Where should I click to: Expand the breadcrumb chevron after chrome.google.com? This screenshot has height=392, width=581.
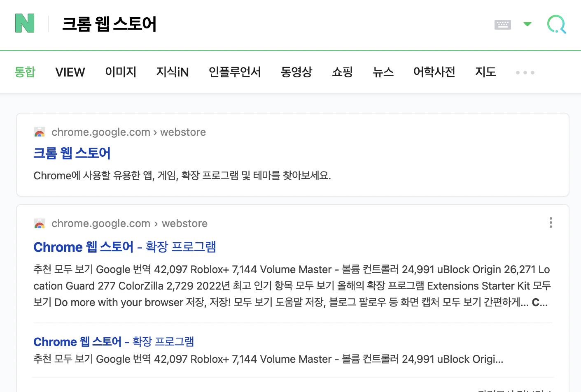(155, 132)
